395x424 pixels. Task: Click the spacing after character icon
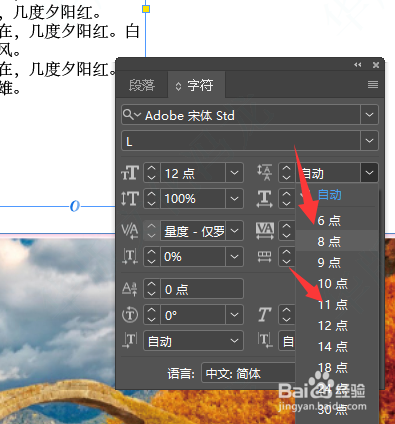click(265, 341)
